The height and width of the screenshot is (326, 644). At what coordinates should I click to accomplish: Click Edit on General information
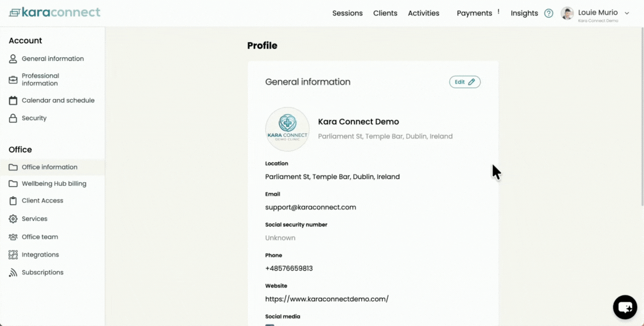coord(465,82)
